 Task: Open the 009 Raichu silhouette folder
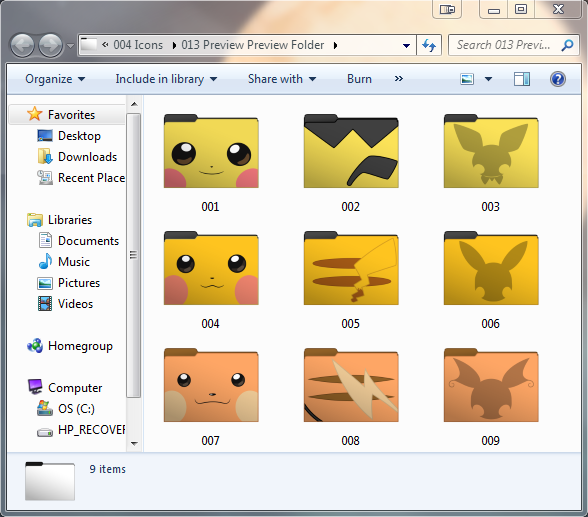[491, 385]
